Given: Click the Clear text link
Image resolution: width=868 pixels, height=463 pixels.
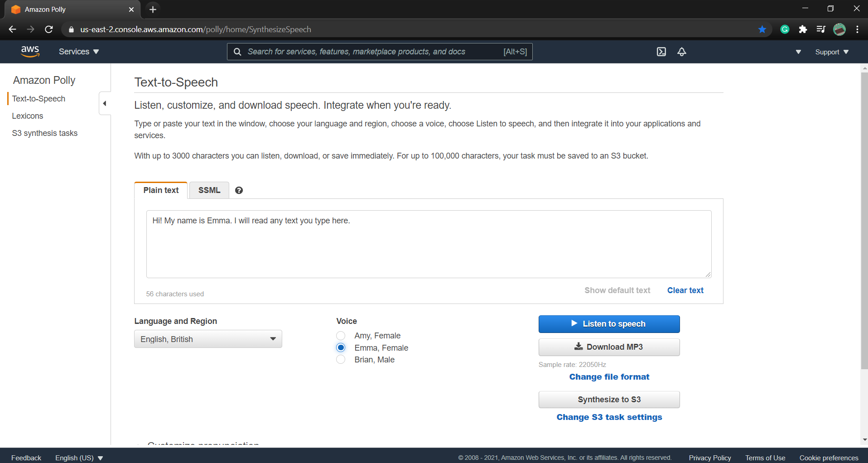Looking at the screenshot, I should [x=685, y=290].
